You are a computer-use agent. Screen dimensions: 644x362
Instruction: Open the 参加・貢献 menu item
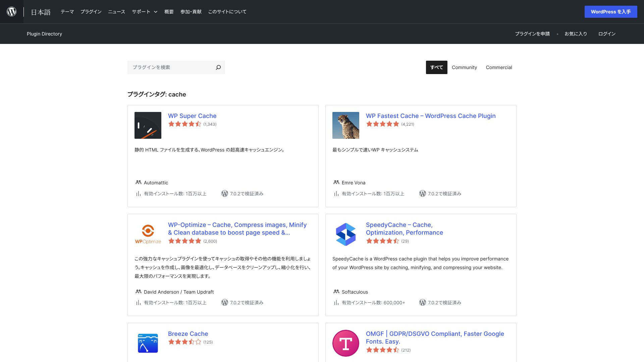[191, 12]
